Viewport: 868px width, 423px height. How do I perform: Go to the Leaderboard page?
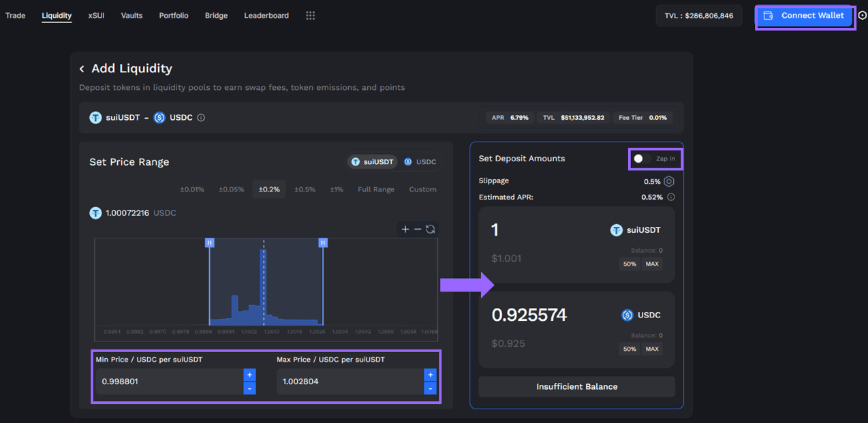[x=266, y=16]
